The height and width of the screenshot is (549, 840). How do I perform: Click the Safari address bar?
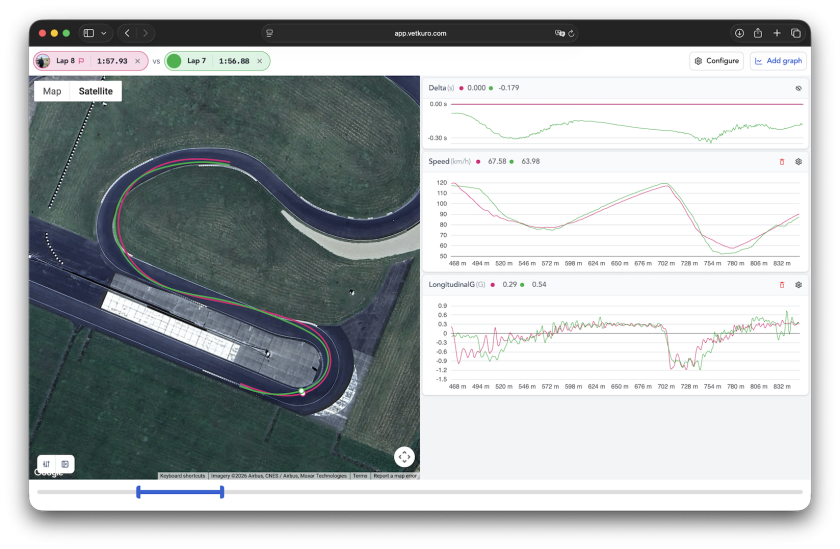(420, 33)
